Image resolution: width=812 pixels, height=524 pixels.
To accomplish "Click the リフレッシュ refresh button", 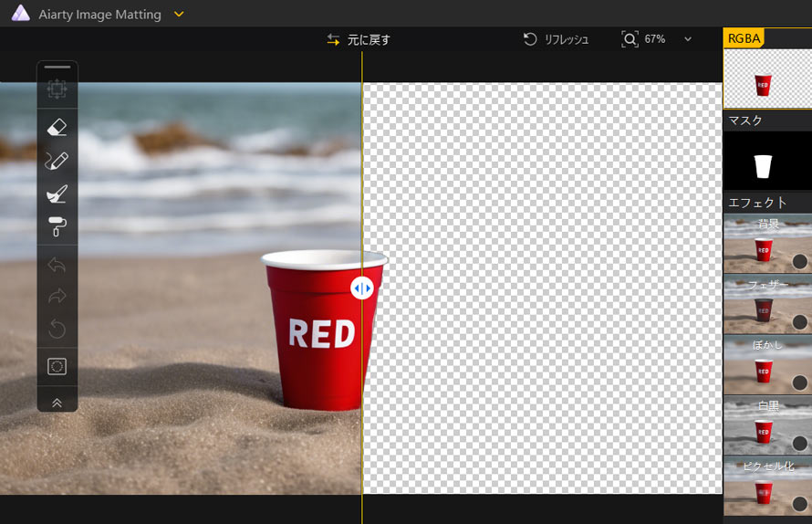I will click(557, 39).
